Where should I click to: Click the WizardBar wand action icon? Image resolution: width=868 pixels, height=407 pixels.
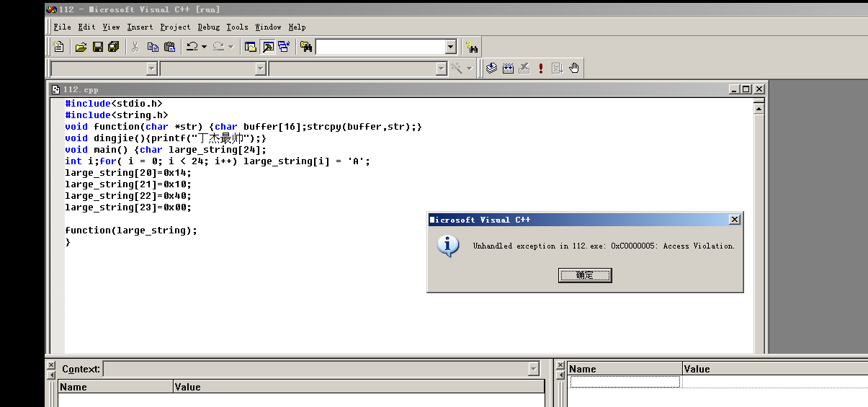click(456, 68)
